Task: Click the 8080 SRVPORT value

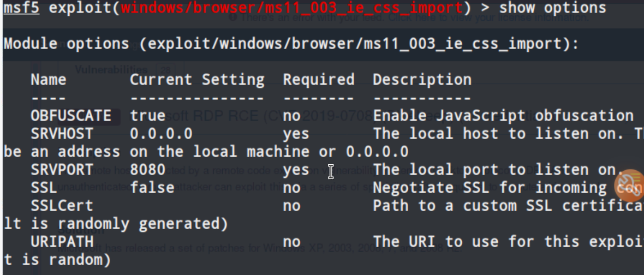Action: (x=148, y=170)
